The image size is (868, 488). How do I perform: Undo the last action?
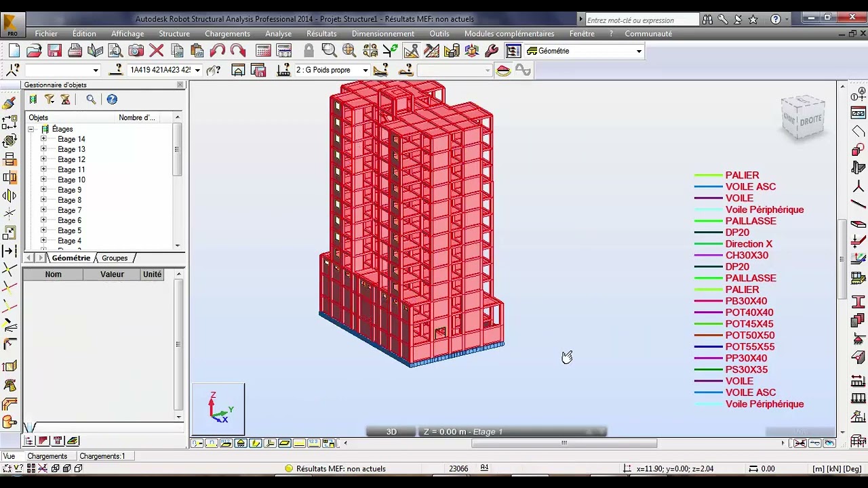click(x=218, y=51)
